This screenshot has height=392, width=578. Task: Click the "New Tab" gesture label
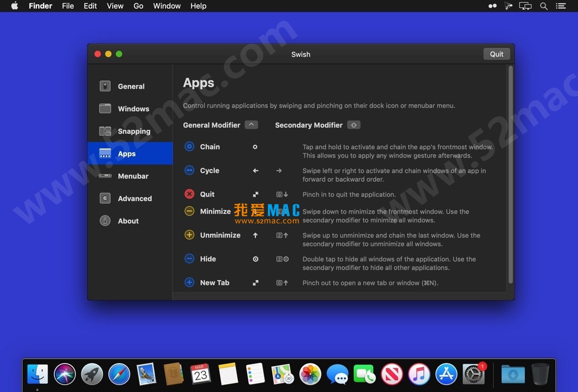pyautogui.click(x=215, y=282)
